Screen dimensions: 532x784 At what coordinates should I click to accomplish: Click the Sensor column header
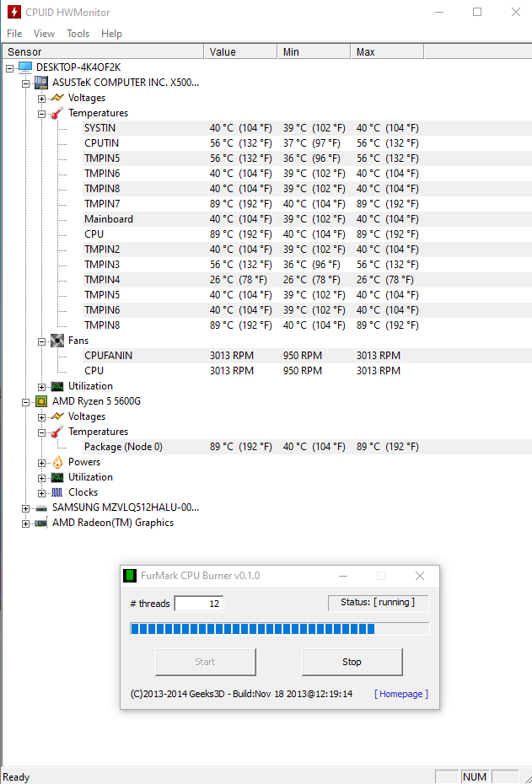pyautogui.click(x=103, y=52)
